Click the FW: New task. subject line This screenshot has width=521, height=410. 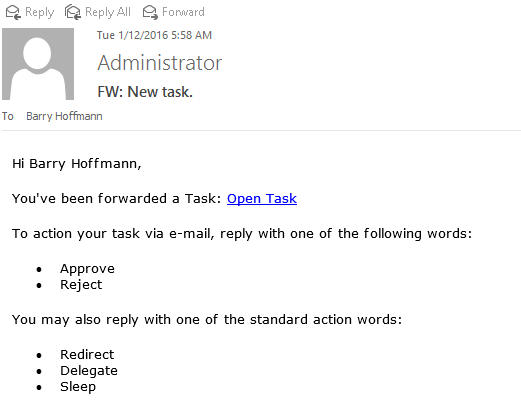pos(145,92)
